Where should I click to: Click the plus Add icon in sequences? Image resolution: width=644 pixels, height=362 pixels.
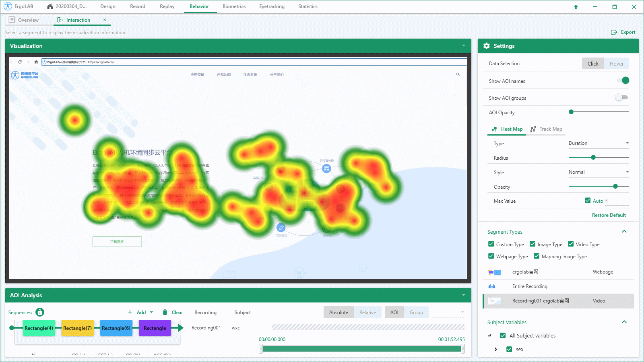click(130, 312)
